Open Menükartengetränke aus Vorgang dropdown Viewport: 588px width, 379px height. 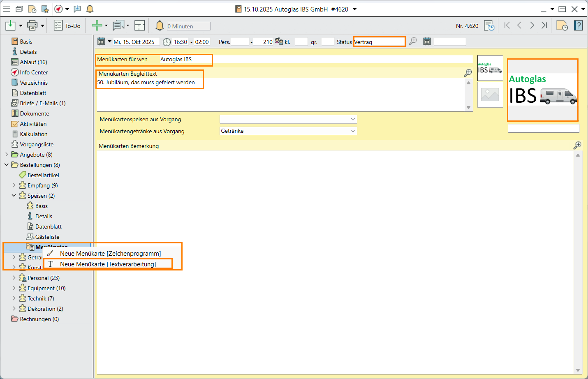(x=352, y=131)
